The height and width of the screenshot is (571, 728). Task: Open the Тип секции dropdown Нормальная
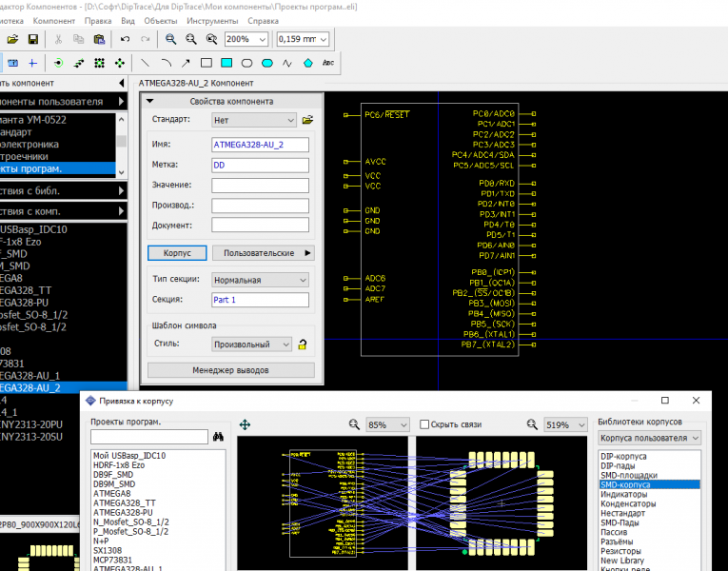click(260, 280)
